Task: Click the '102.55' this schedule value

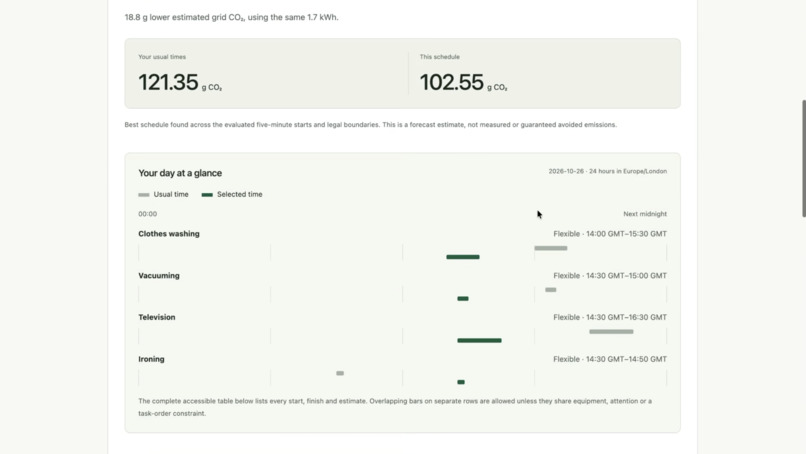Action: (x=451, y=82)
